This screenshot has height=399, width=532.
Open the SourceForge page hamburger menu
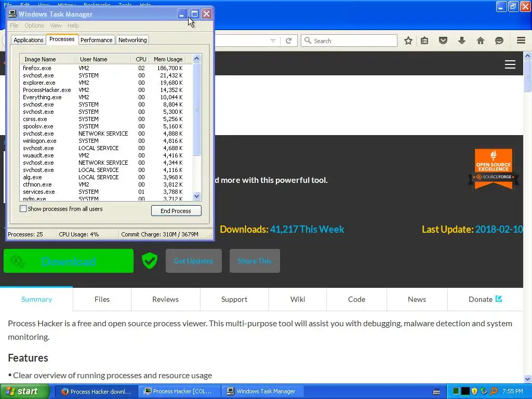510,64
